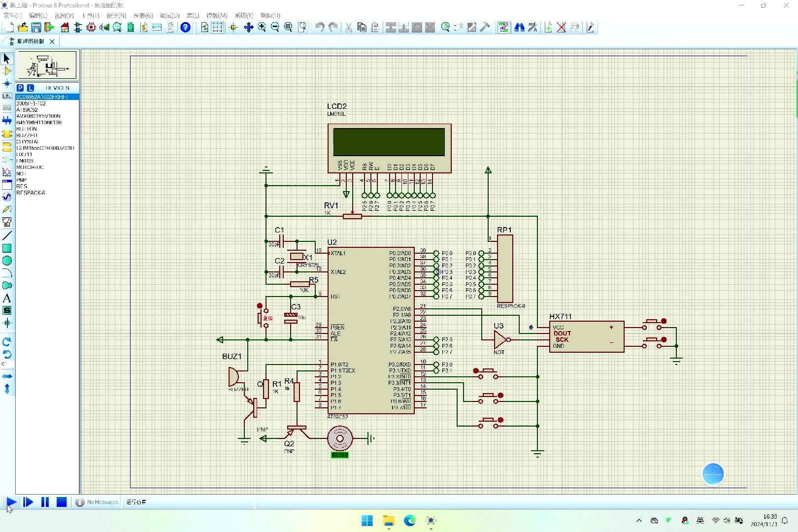Click the Open Project folder icon
Viewport: 798px width, 532px height.
coord(23,28)
